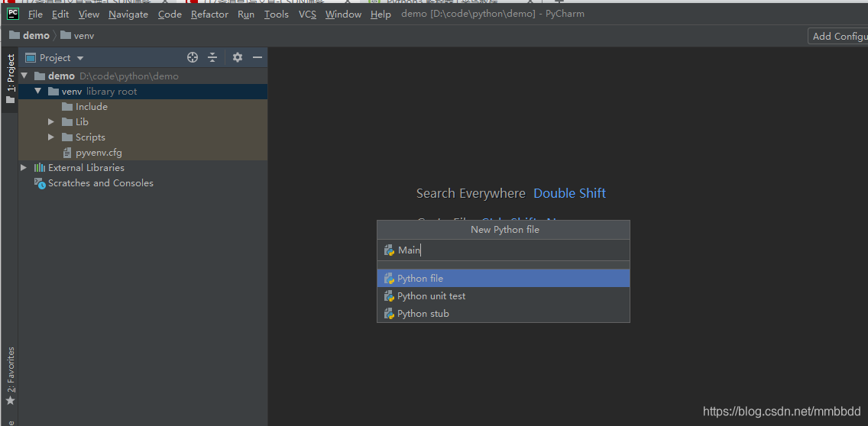Collapse the demo root folder arrow
This screenshot has width=868, height=426.
coord(24,76)
